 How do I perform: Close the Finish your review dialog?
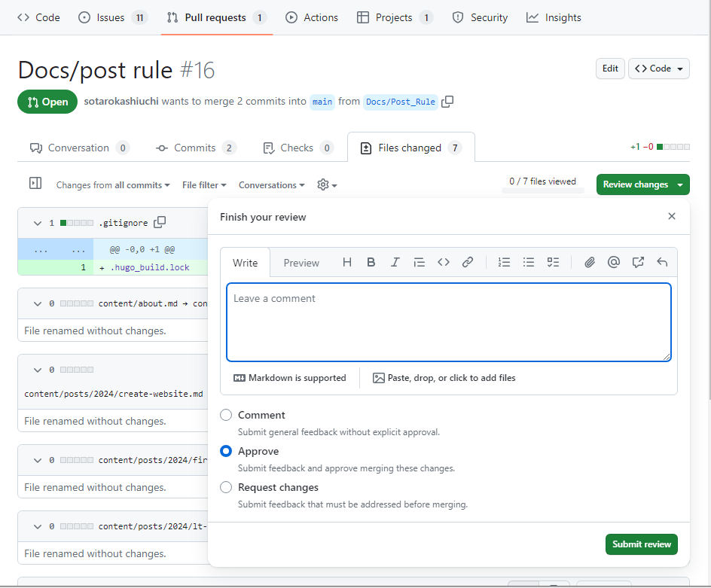672,216
